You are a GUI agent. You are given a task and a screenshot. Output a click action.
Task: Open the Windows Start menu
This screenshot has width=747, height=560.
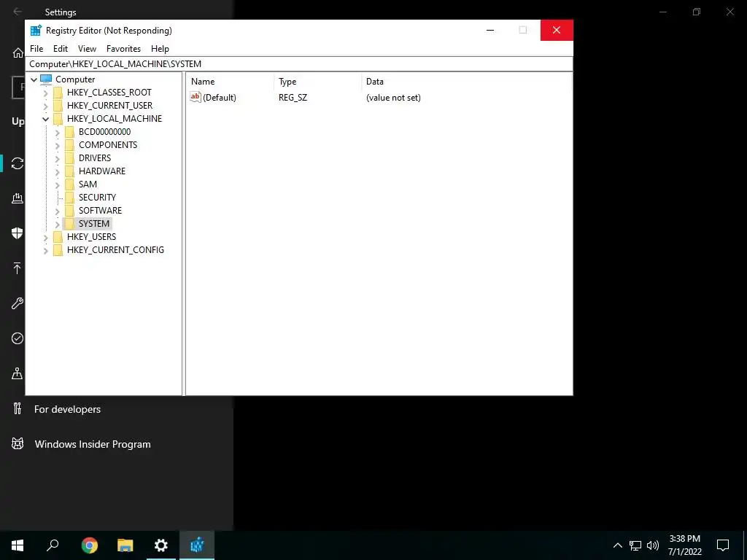[18, 545]
